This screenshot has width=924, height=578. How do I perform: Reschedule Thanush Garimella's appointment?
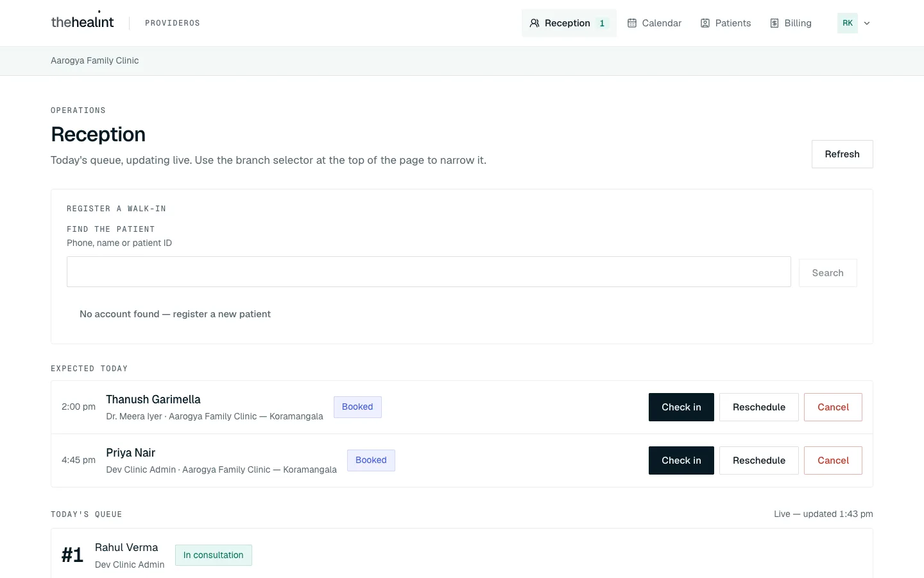pyautogui.click(x=759, y=407)
